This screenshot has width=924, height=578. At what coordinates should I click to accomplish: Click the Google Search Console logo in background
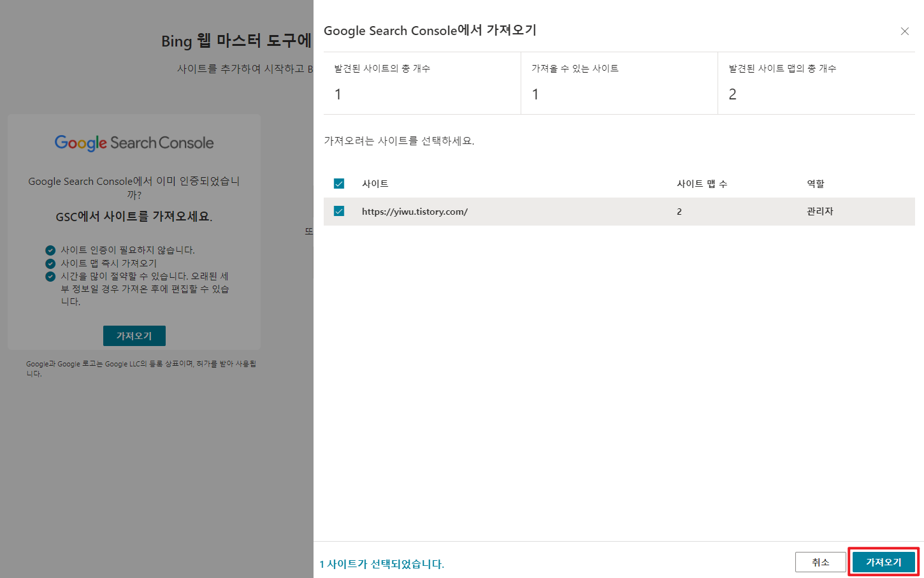[x=134, y=143]
